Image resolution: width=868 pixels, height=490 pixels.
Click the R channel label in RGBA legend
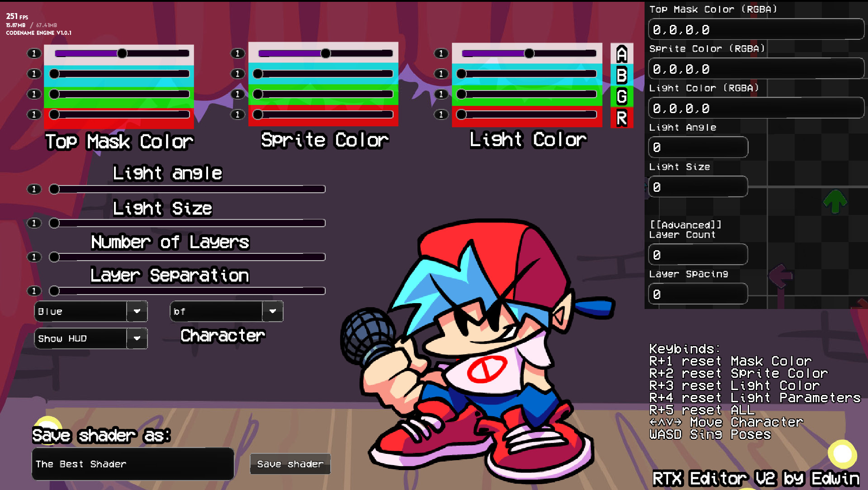622,118
